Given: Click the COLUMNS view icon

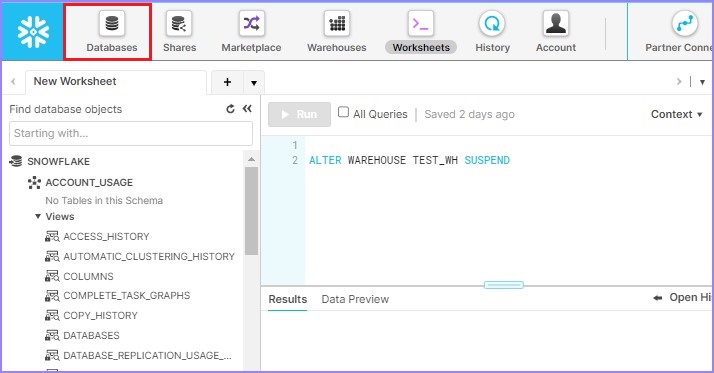Looking at the screenshot, I should (52, 276).
